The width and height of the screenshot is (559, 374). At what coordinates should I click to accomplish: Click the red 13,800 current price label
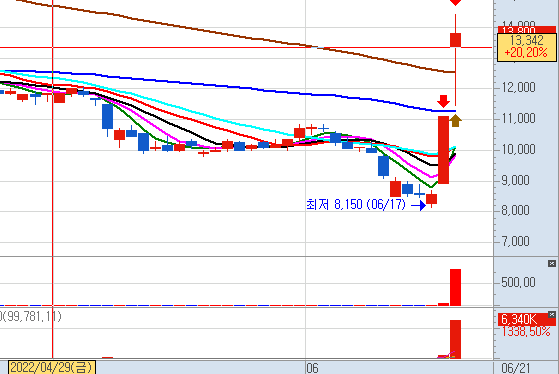click(527, 30)
